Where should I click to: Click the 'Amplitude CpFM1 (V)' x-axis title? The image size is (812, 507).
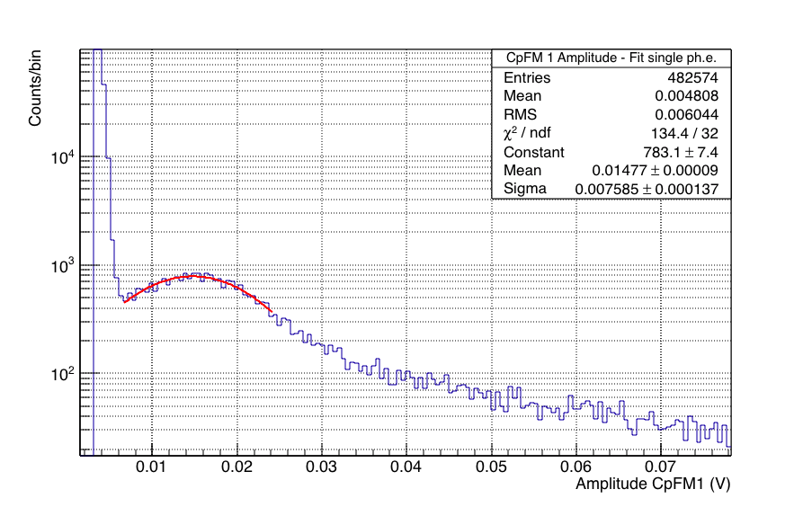pos(653,484)
